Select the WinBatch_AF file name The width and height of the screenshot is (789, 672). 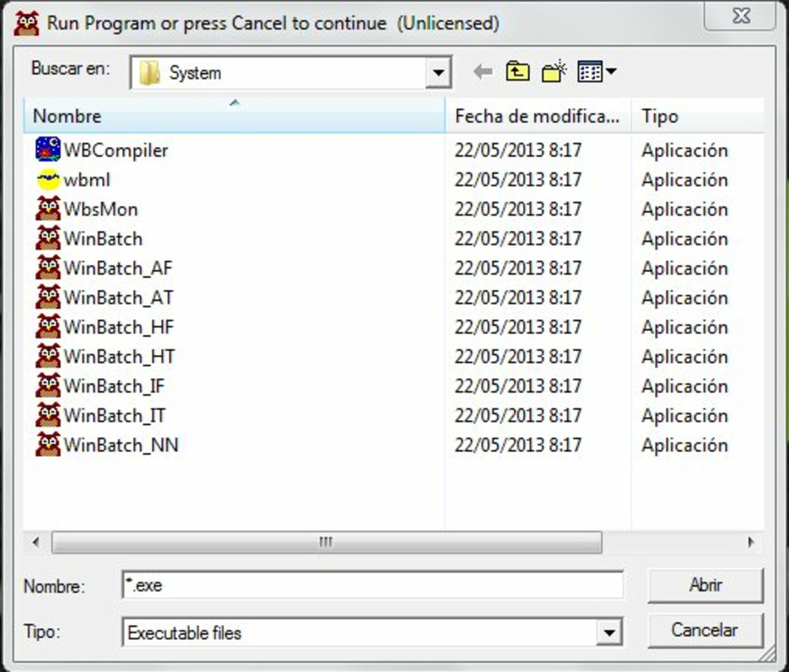pos(118,268)
